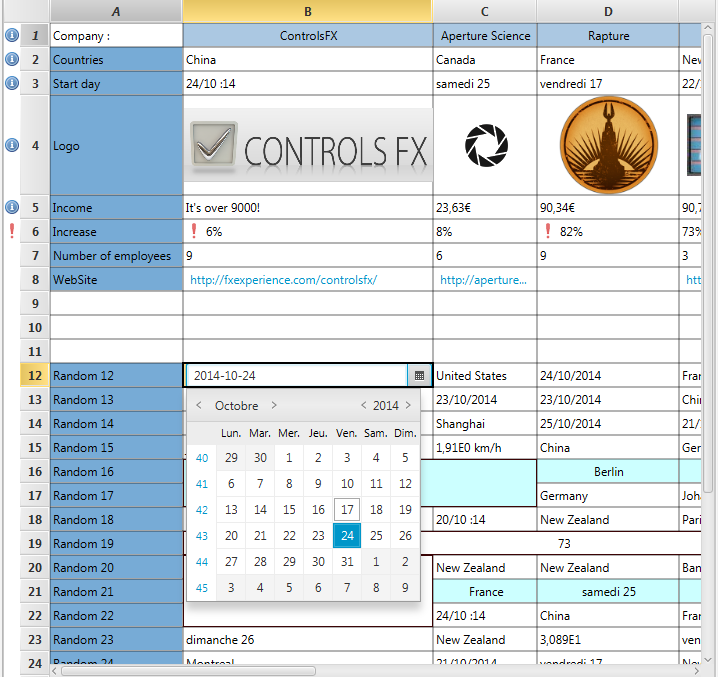The width and height of the screenshot is (718, 677).
Task: Click the info icon beside row 4
Action: click(12, 145)
